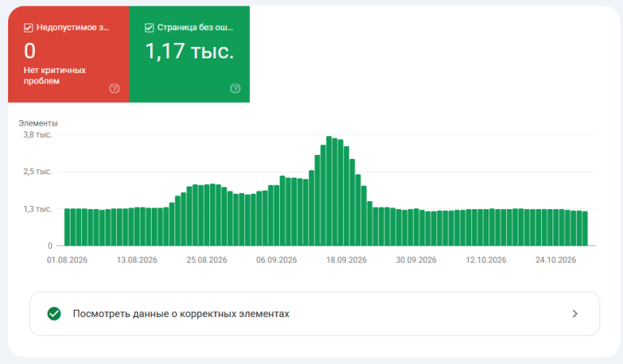
Task: Click the Элементы chart axis title
Action: [38, 123]
